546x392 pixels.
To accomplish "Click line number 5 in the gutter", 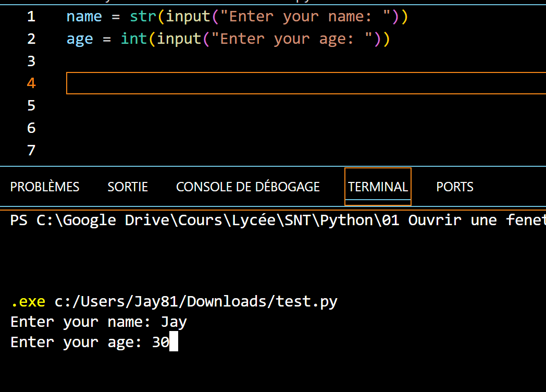I will pyautogui.click(x=31, y=106).
